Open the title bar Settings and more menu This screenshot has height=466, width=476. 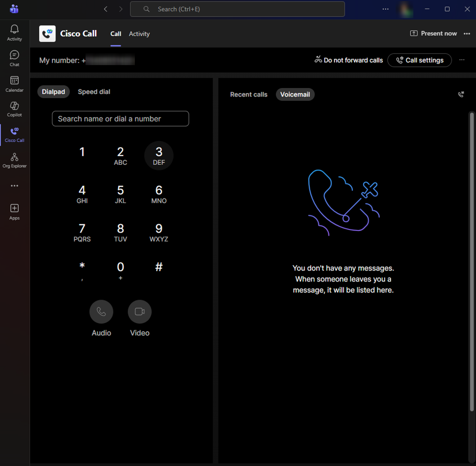tap(385, 9)
